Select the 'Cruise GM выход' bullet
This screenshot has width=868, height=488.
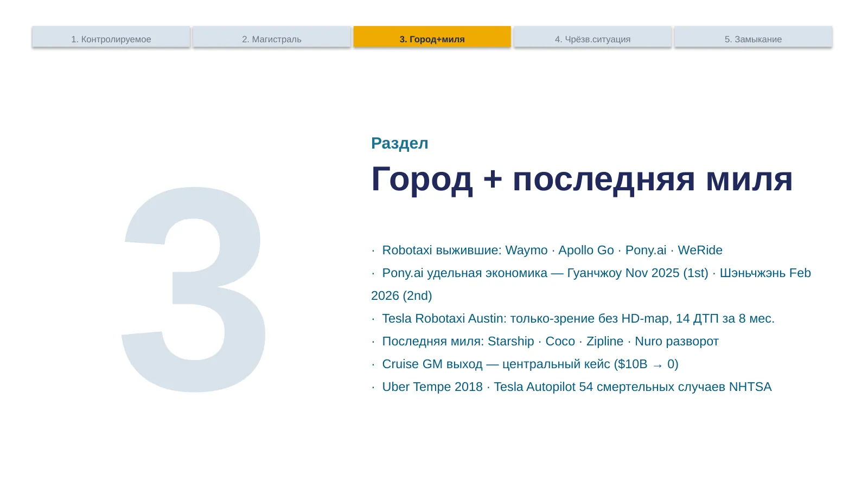pos(525,364)
